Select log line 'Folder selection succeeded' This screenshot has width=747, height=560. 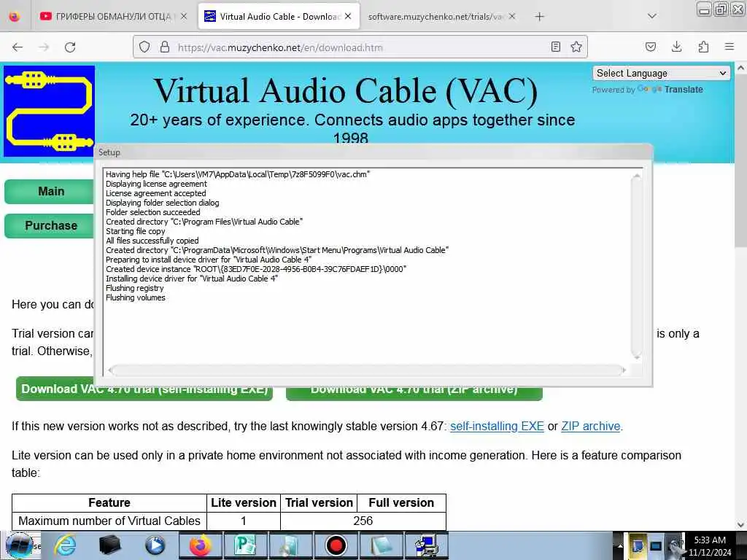(152, 212)
